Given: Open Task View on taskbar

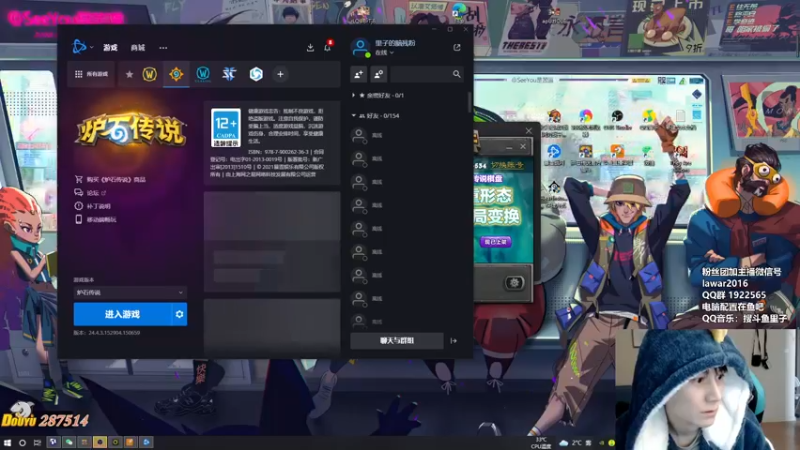Looking at the screenshot, I should click(37, 442).
